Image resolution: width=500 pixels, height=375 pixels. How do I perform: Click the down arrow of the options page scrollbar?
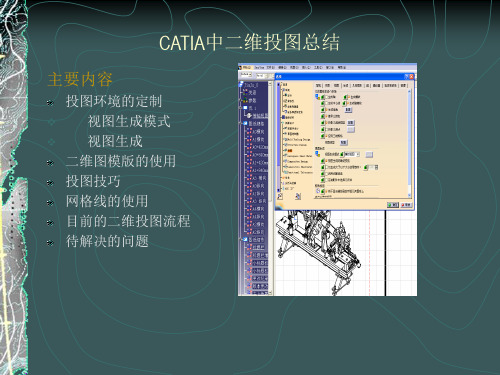[409, 195]
